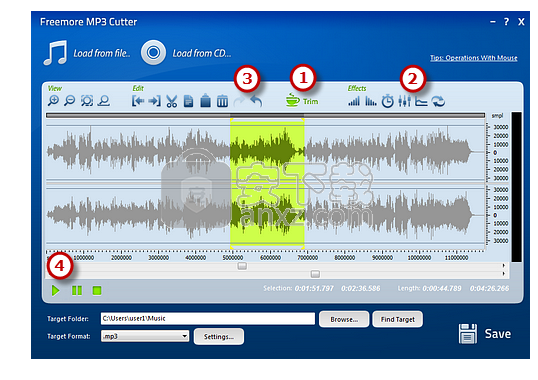Apply the fade in effect icon
538x380 pixels.
354,101
